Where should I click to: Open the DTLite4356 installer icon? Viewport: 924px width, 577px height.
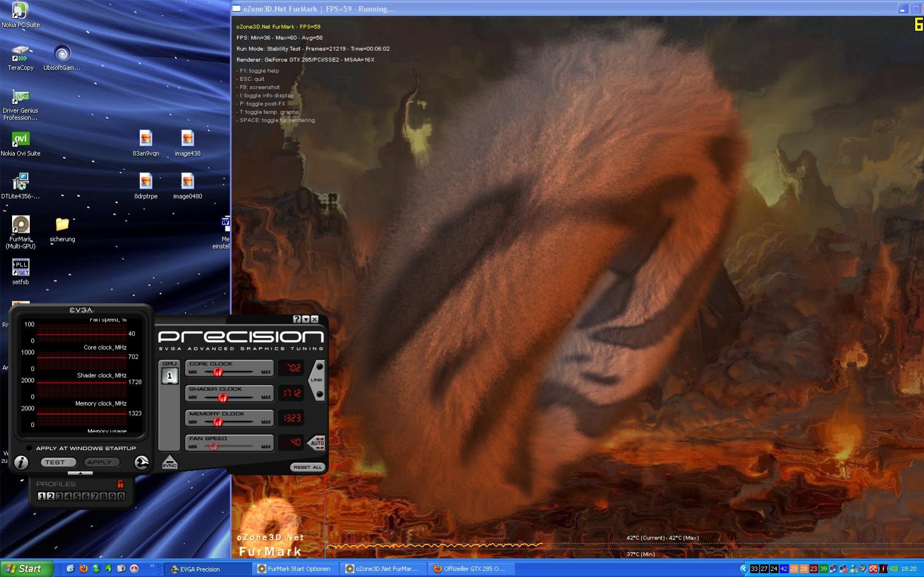20,186
